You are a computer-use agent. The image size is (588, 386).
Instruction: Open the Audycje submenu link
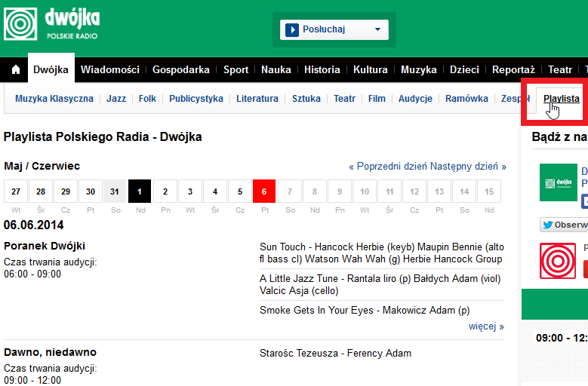(x=415, y=99)
